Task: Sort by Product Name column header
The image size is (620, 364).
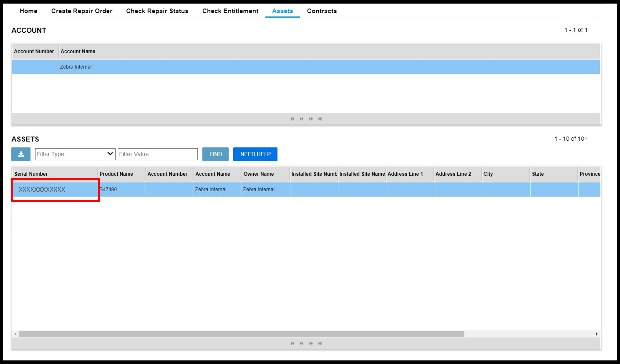Action: (x=122, y=174)
